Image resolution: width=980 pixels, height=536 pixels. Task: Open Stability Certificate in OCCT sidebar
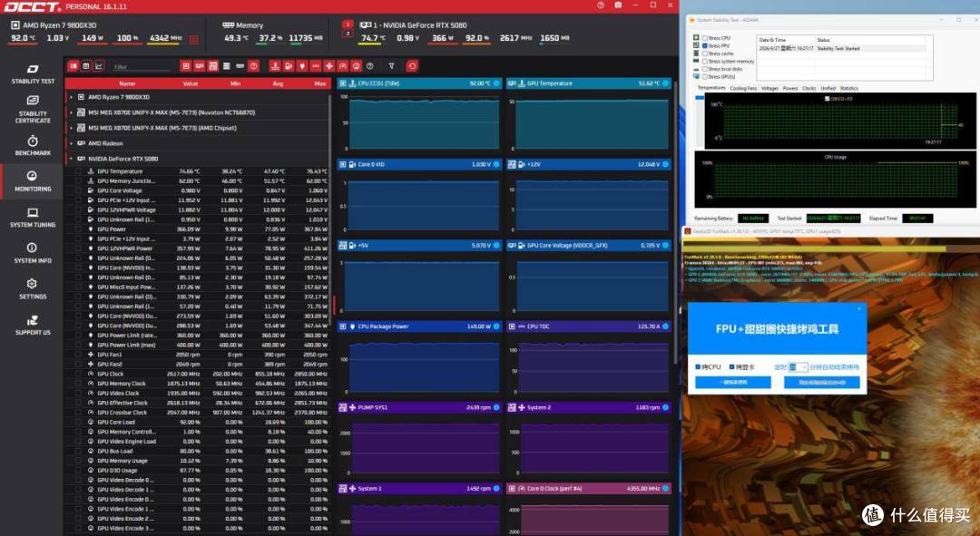tap(33, 109)
